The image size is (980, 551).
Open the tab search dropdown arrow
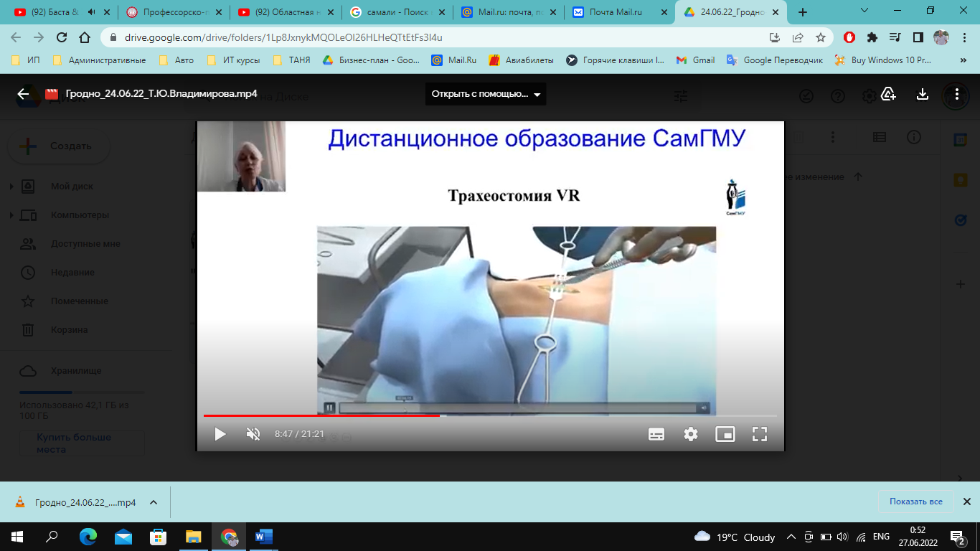pos(864,11)
